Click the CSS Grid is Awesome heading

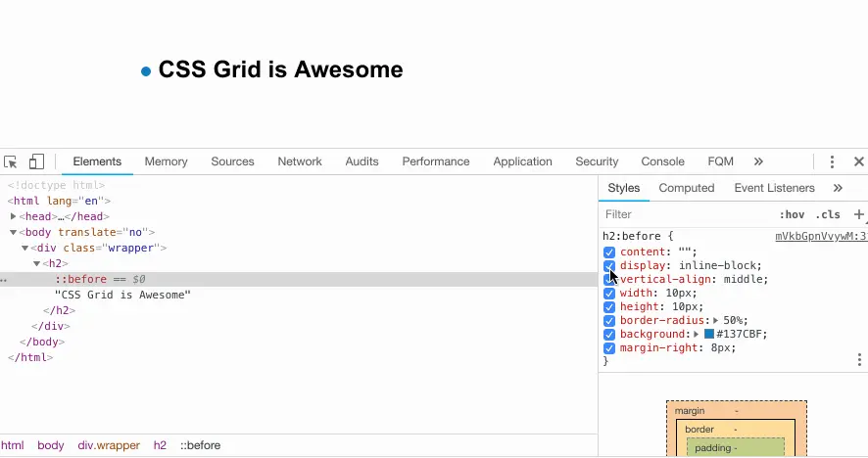click(x=280, y=69)
